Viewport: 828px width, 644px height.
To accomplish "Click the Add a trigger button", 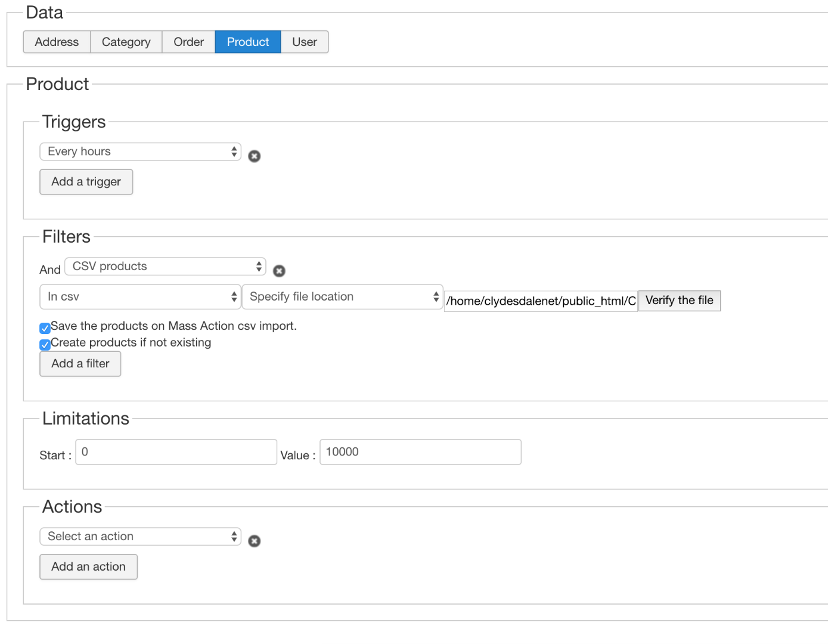I will tap(86, 182).
